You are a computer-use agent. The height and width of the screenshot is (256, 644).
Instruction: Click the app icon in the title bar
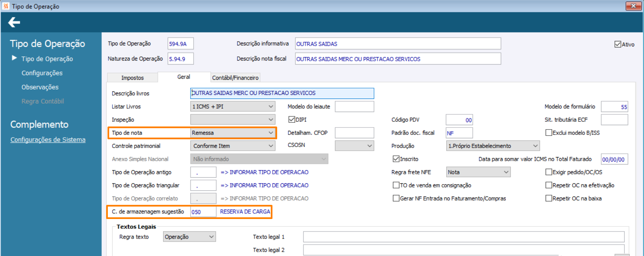click(6, 6)
